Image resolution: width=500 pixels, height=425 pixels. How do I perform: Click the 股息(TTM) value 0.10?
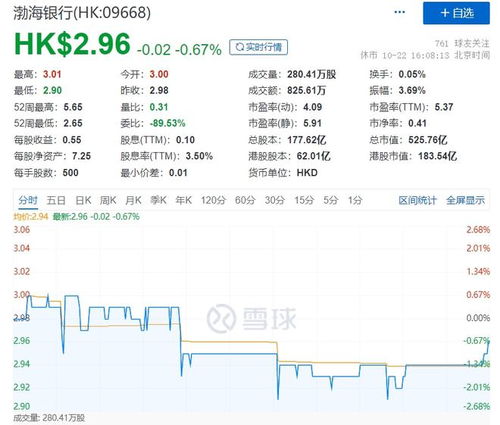pos(185,140)
